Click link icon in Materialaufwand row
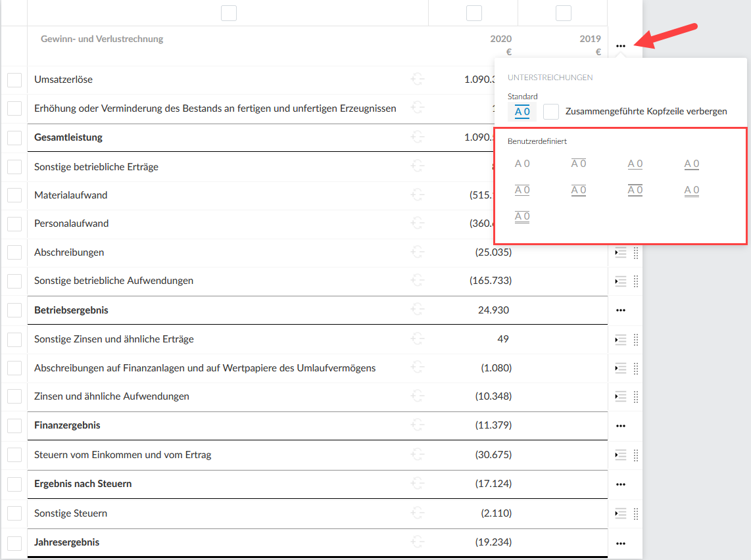Image resolution: width=751 pixels, height=560 pixels. click(x=418, y=195)
